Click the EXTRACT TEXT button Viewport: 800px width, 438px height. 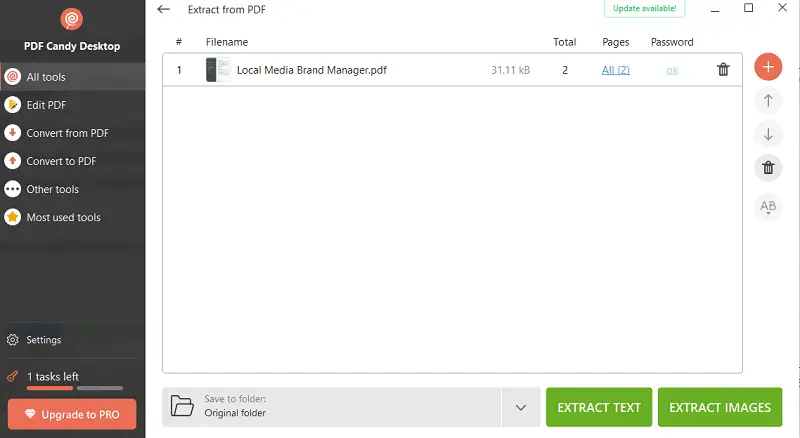pos(599,407)
